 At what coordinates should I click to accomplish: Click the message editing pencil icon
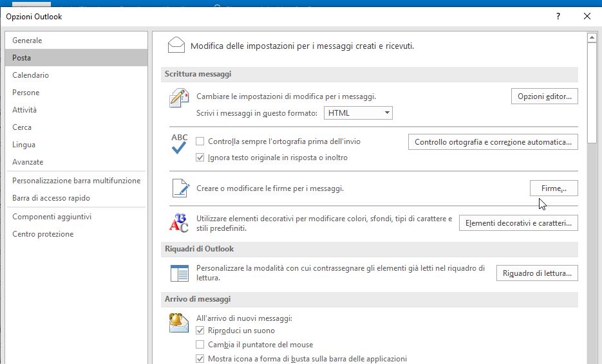(x=179, y=98)
